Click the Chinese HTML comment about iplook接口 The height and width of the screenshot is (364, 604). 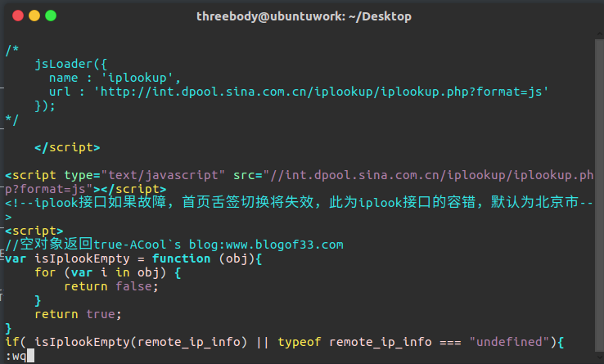[x=299, y=203]
